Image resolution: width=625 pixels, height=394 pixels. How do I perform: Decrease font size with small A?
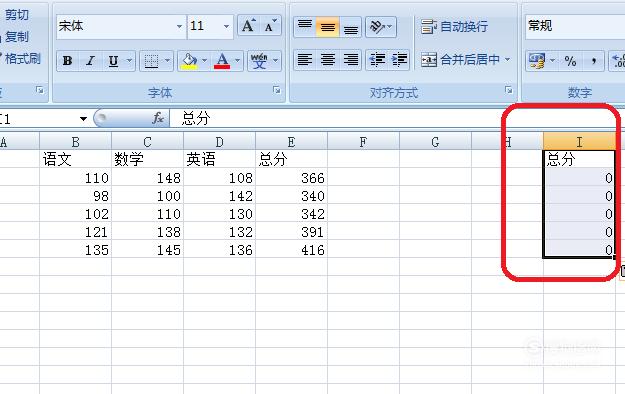pyautogui.click(x=270, y=26)
